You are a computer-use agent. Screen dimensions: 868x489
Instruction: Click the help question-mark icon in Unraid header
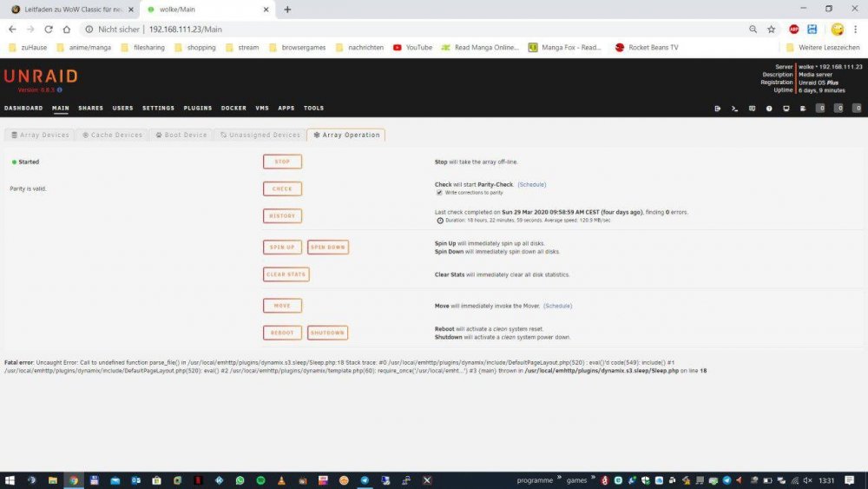click(769, 109)
